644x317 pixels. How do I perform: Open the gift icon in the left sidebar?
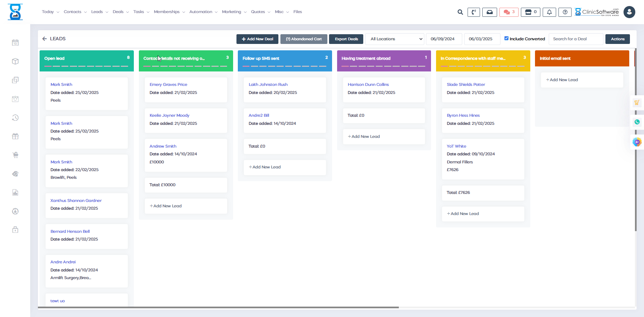coord(15,136)
